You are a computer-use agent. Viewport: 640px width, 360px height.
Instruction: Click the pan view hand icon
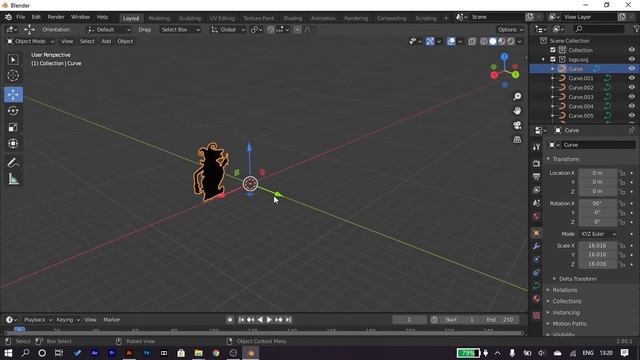517,111
